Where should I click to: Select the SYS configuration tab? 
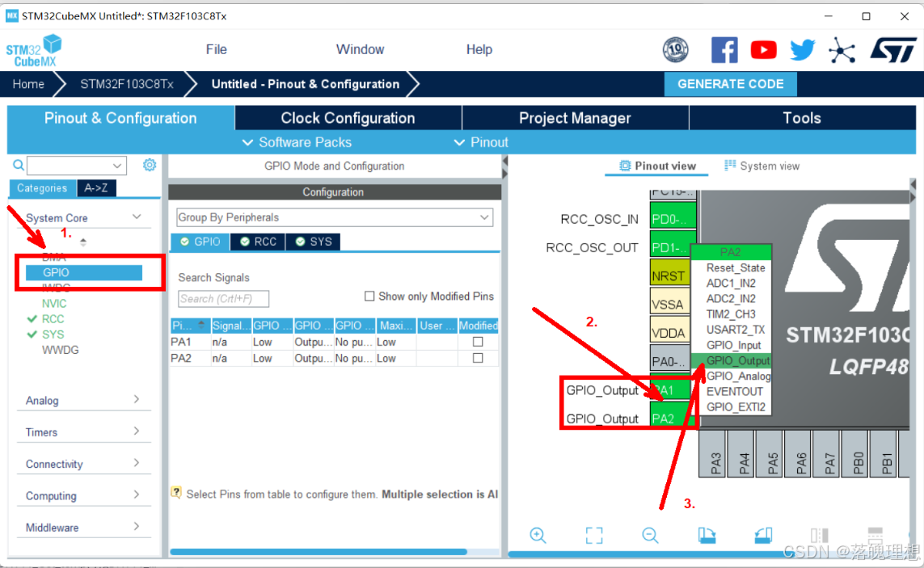pos(314,242)
